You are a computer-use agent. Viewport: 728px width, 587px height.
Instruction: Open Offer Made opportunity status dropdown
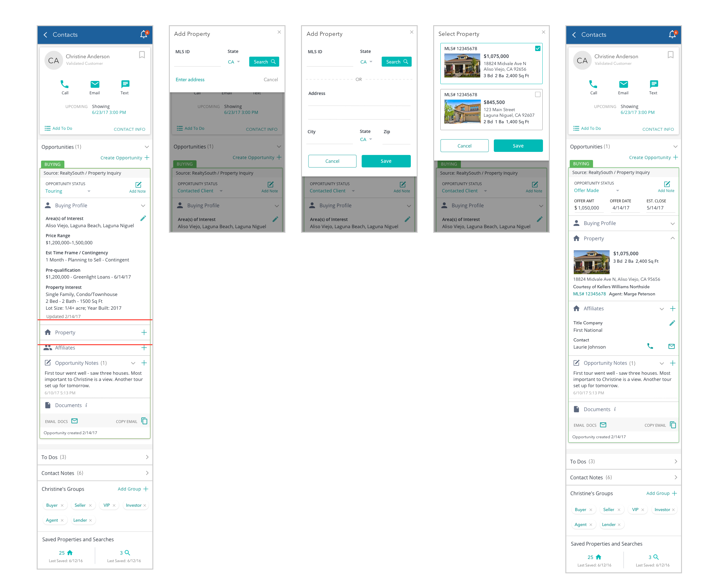[596, 190]
